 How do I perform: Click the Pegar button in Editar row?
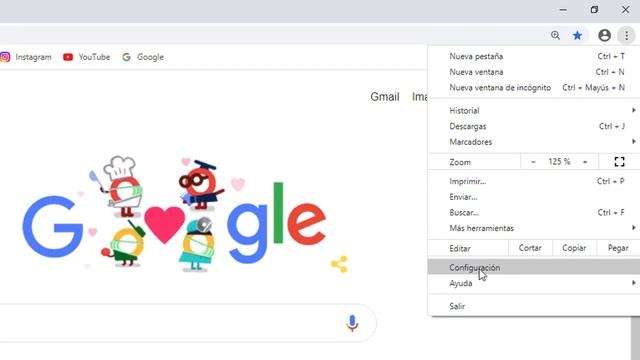point(618,248)
